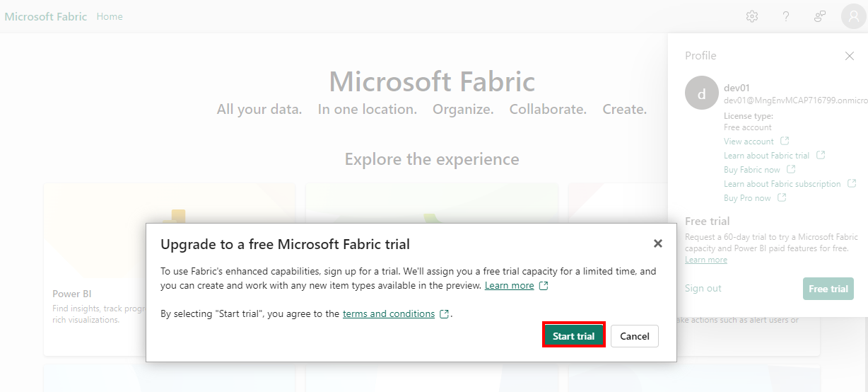Click the dev01 user avatar circle

(701, 93)
